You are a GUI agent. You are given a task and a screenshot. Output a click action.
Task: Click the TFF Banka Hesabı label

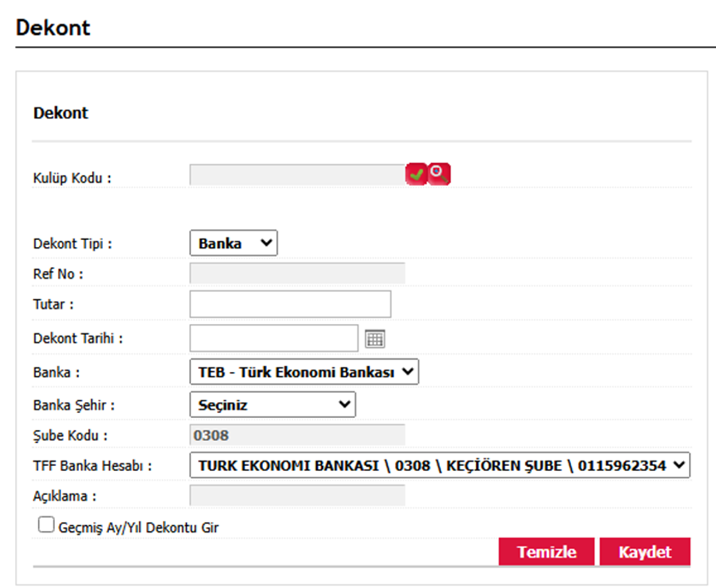coord(92,466)
